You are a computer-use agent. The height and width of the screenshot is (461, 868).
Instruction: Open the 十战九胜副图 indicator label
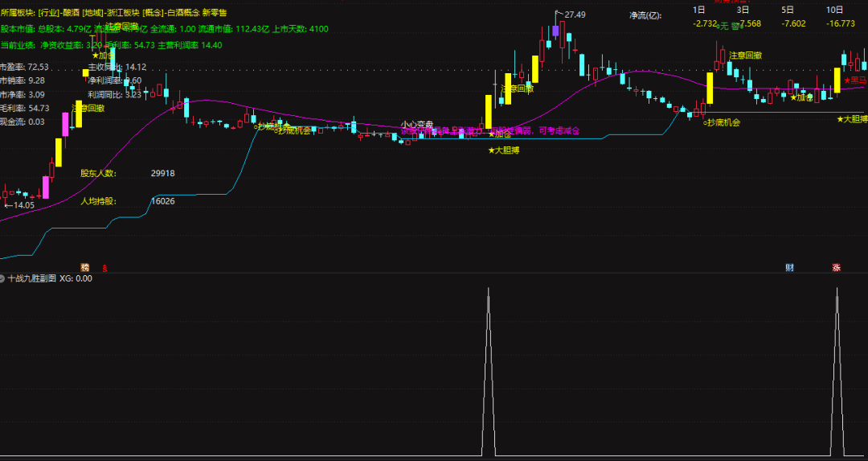tap(31, 278)
